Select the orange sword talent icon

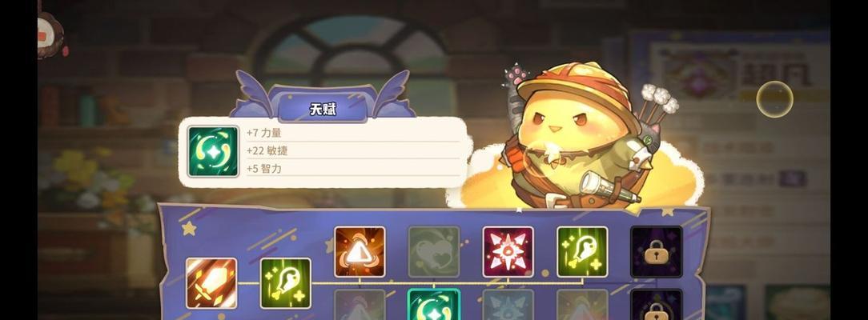pos(211,283)
